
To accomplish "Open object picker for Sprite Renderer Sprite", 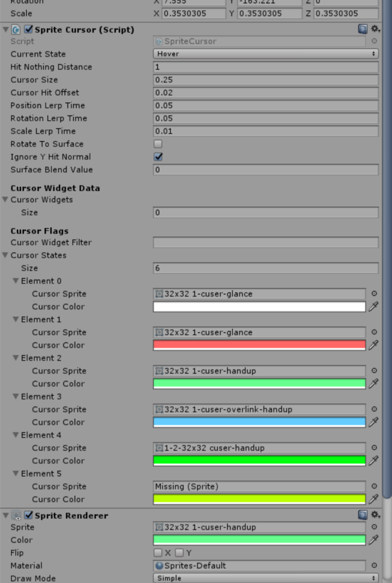I will (374, 527).
